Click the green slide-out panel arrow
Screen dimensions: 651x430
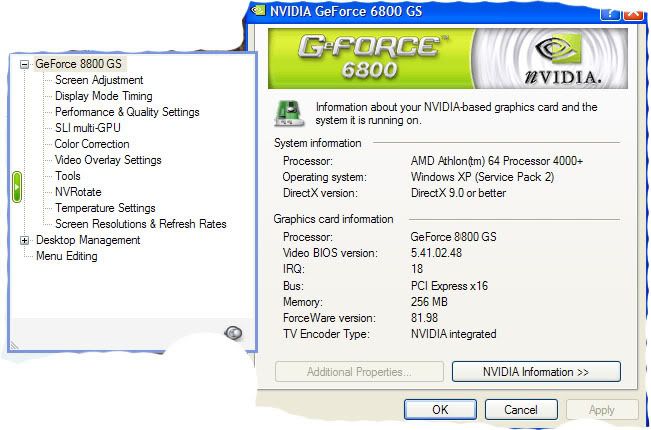17,187
